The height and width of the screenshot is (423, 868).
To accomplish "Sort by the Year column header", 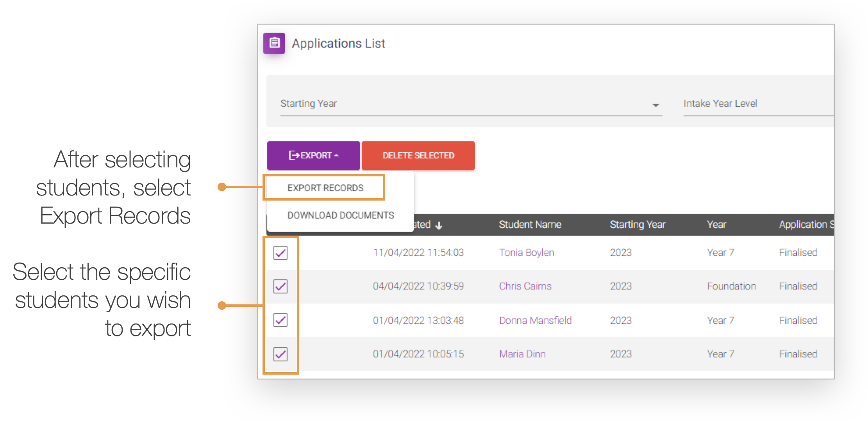I will click(716, 224).
